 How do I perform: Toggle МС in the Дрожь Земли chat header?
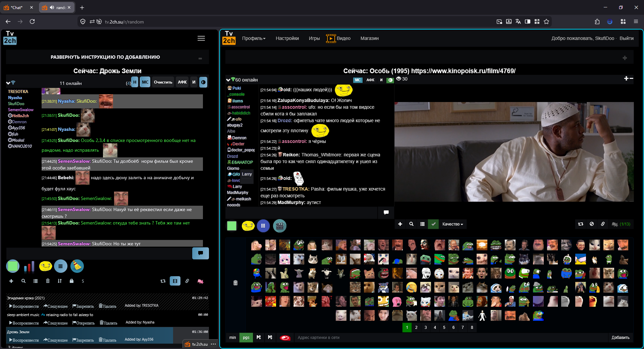(145, 82)
